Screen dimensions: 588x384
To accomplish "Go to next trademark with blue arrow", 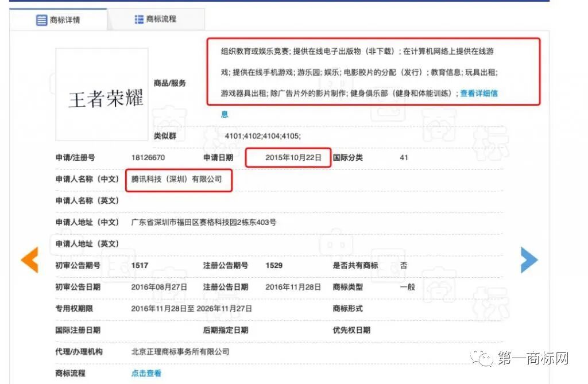I will (529, 259).
